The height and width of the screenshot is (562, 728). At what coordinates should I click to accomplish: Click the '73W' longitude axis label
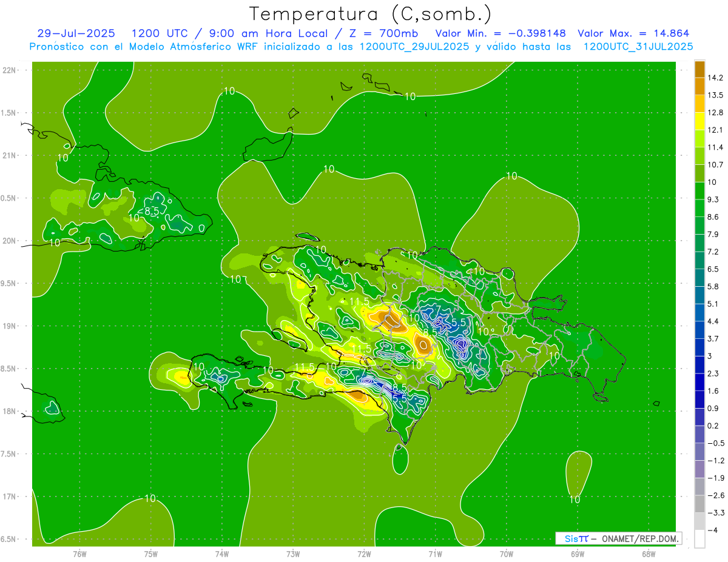pyautogui.click(x=293, y=554)
